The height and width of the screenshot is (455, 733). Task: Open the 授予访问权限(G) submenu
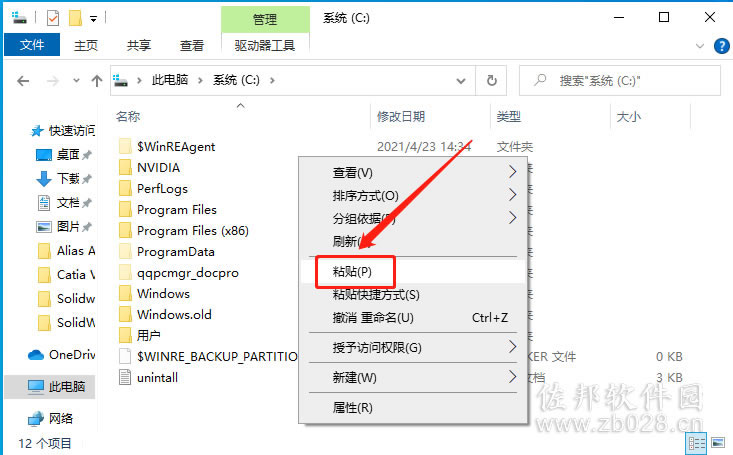[x=413, y=347]
